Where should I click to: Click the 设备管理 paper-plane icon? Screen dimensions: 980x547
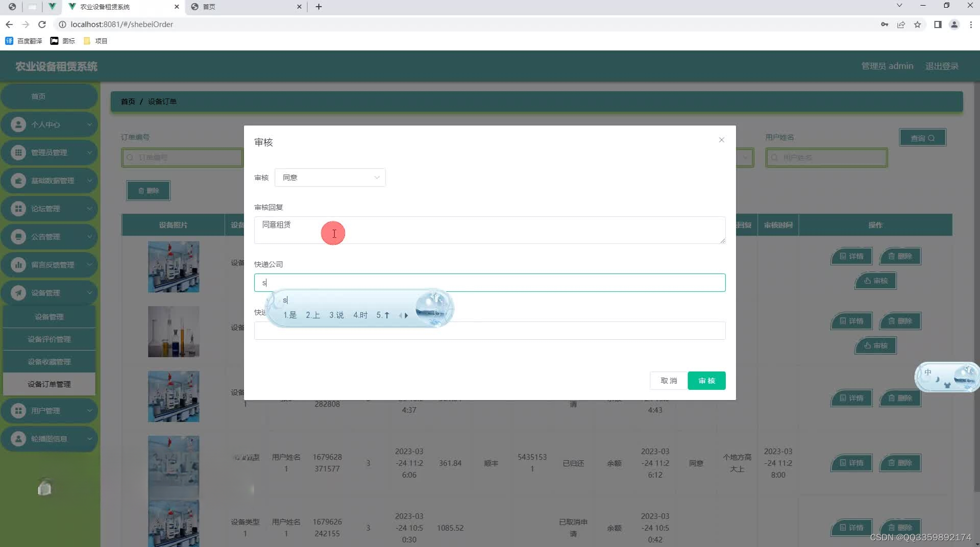point(18,293)
